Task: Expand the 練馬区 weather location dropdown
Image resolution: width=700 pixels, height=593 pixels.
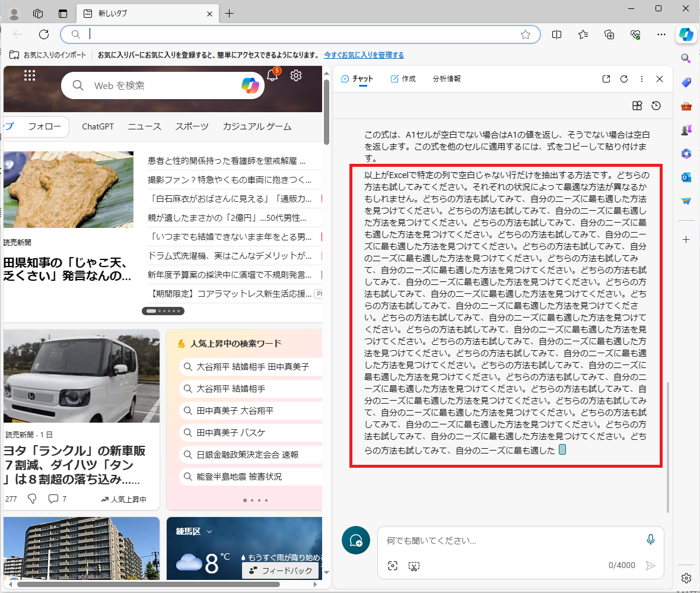Action: (x=193, y=531)
